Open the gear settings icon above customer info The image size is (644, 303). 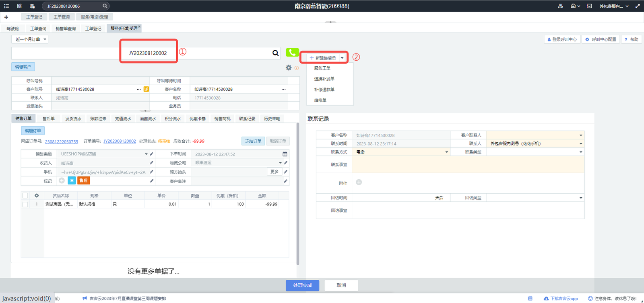click(289, 68)
